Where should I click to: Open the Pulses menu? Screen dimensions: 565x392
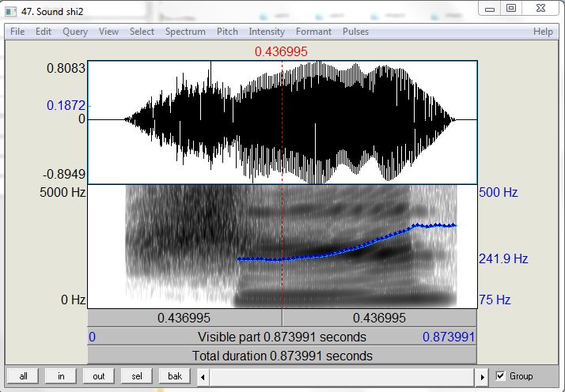(x=355, y=32)
